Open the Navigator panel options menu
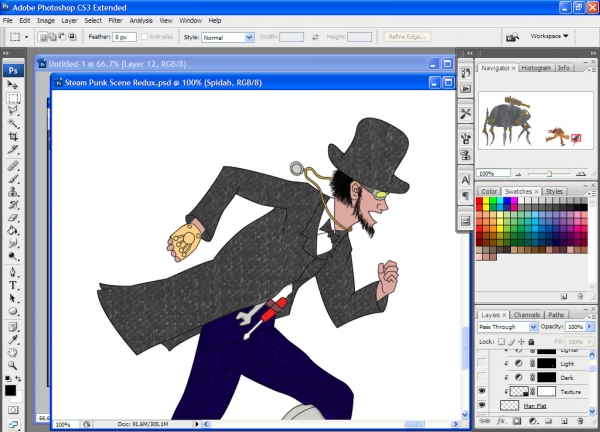The width and height of the screenshot is (600, 432). pyautogui.click(x=592, y=70)
